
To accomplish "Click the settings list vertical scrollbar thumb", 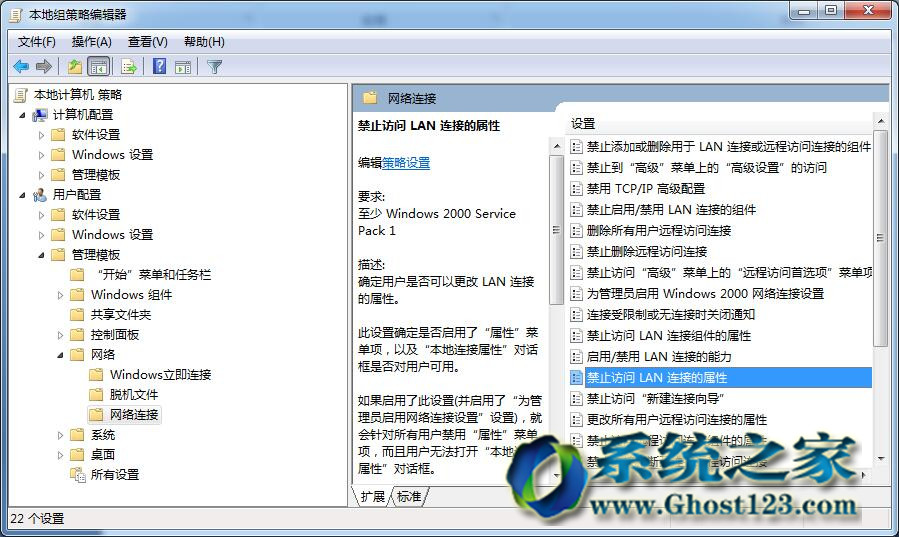I will (880, 238).
